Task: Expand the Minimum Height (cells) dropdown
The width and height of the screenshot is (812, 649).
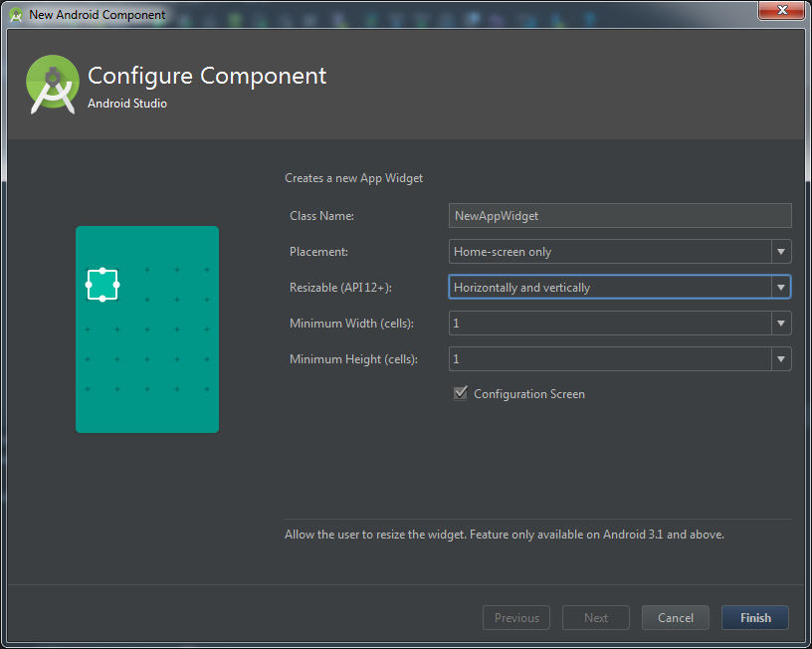Action: (619, 359)
